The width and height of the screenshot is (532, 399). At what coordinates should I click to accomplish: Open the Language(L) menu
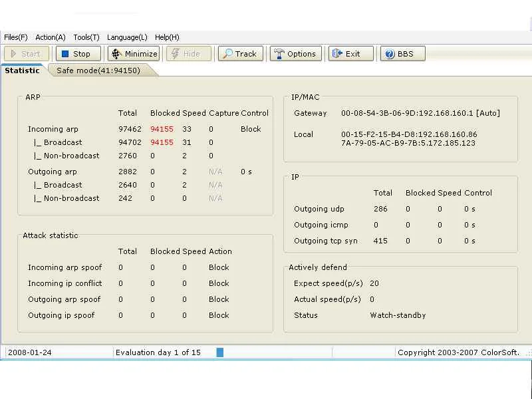[127, 37]
